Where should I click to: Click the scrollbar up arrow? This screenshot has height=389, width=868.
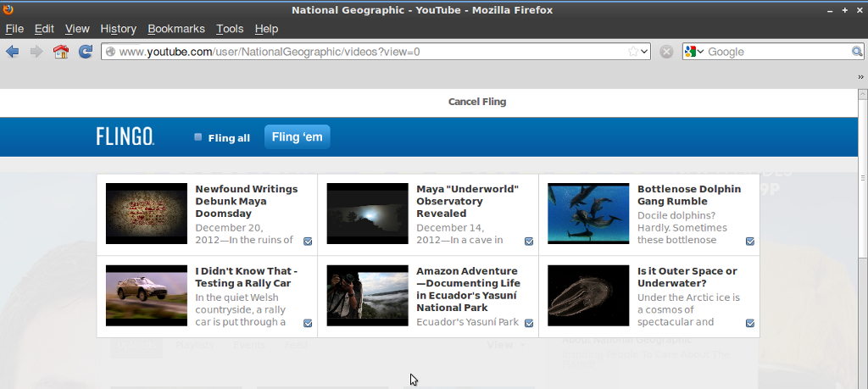(862, 94)
